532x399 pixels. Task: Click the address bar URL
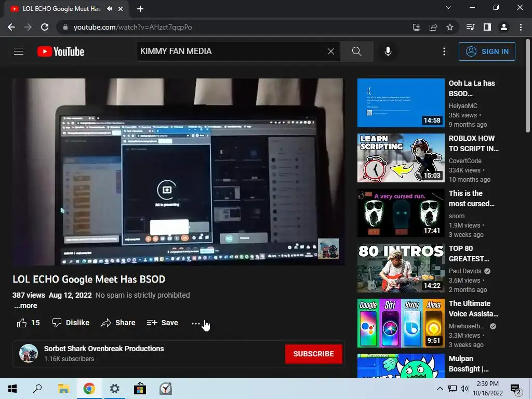[132, 27]
